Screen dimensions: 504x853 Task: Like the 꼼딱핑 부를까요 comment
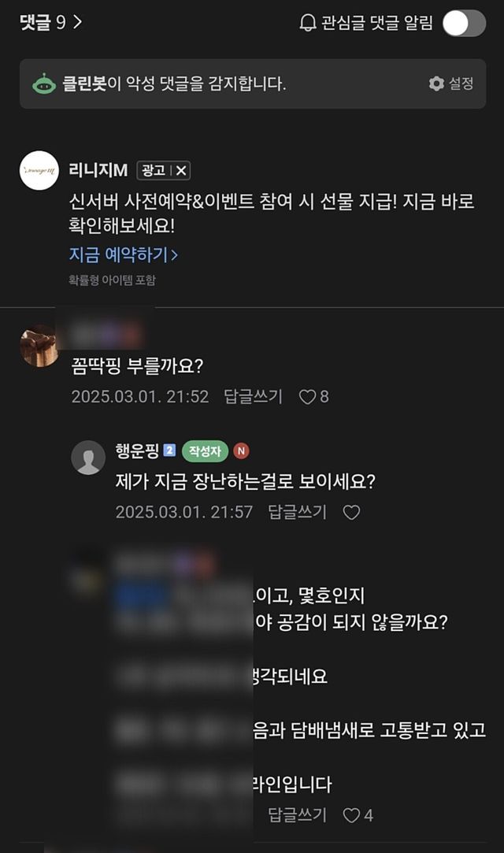(x=307, y=397)
